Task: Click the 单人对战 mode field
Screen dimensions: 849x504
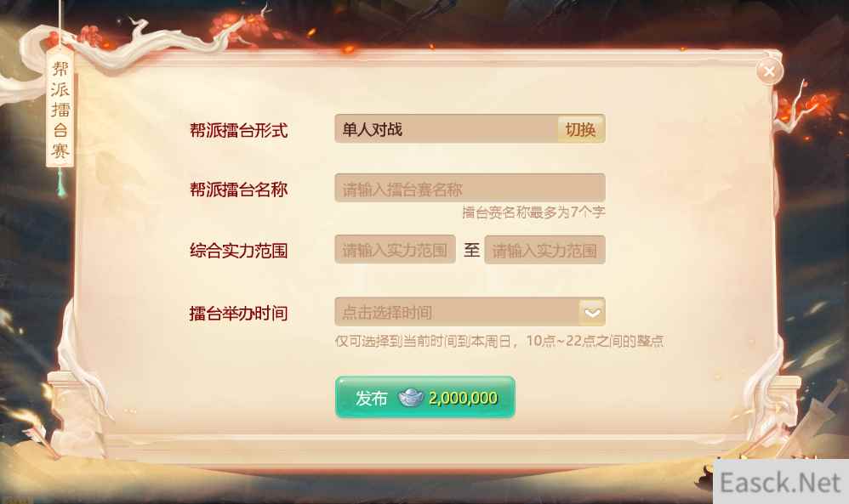Action: coord(446,129)
